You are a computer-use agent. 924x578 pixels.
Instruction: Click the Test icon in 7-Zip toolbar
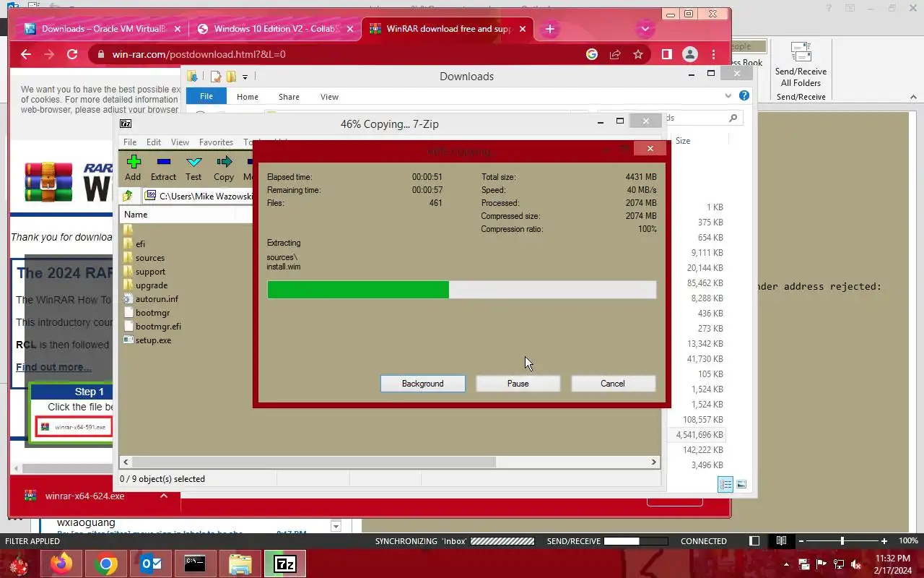193,168
